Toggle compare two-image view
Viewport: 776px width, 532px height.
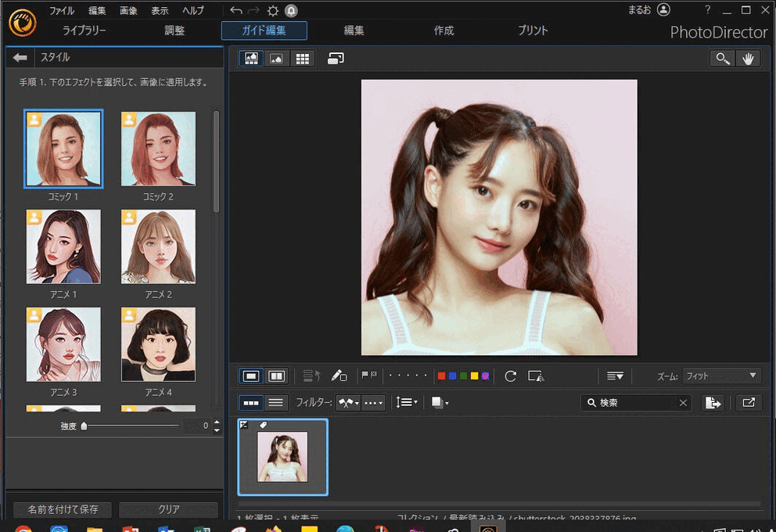pyautogui.click(x=276, y=376)
